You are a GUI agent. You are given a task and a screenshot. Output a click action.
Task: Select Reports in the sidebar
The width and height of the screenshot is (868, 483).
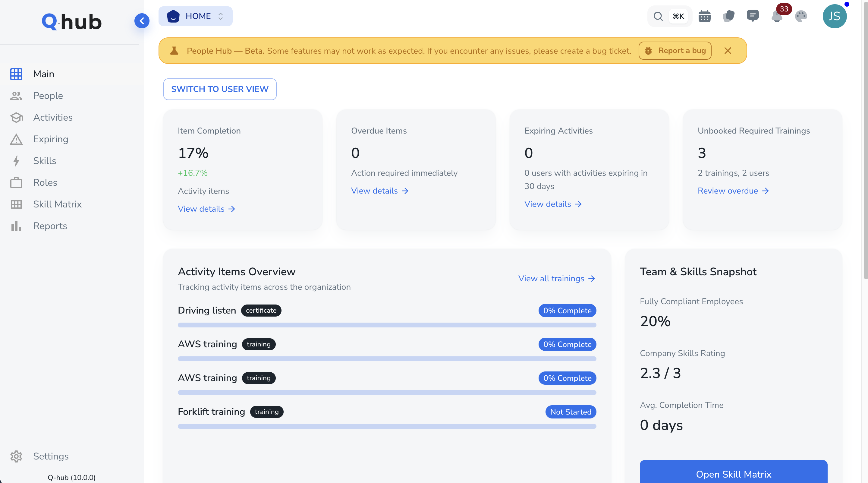tap(50, 226)
